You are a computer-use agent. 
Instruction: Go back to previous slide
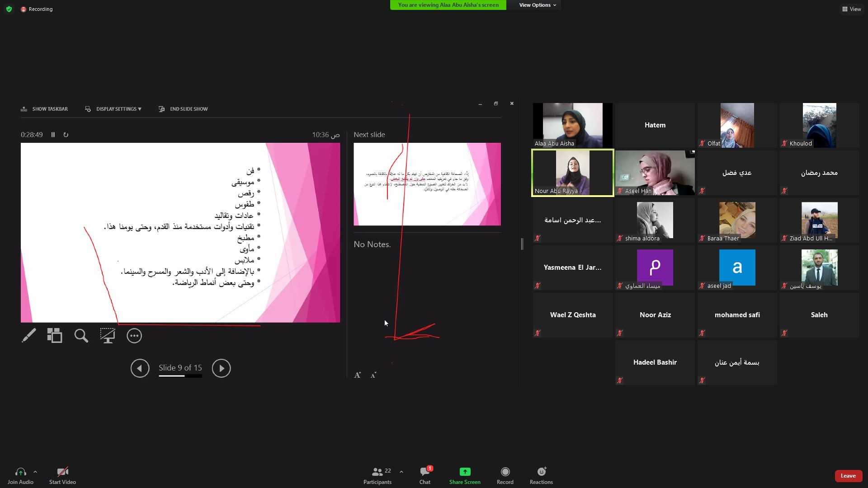140,368
